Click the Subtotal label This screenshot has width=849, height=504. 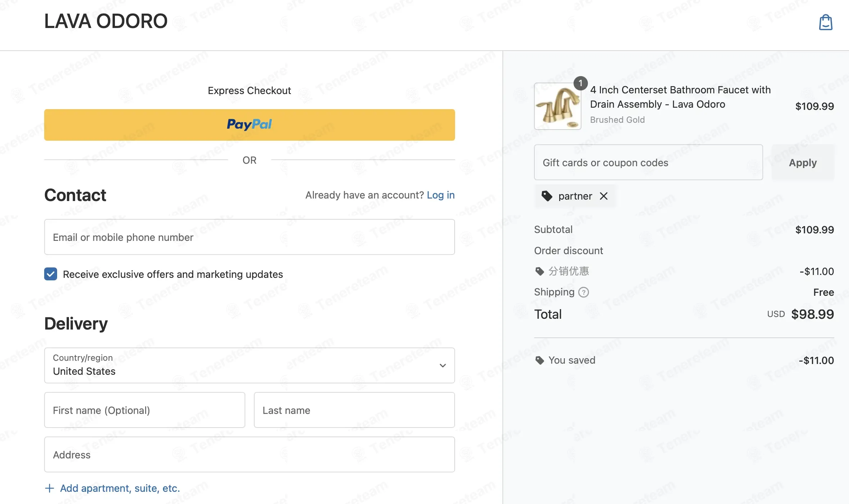[x=553, y=230]
